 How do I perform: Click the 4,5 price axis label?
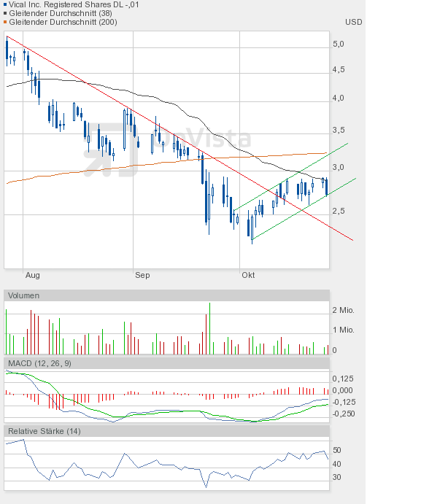click(339, 70)
